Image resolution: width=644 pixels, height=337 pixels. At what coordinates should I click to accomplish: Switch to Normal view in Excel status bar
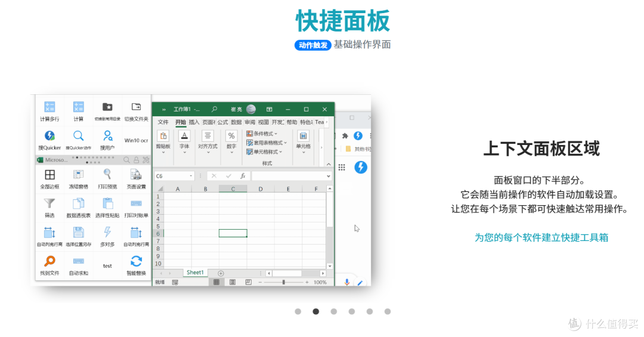point(216,282)
